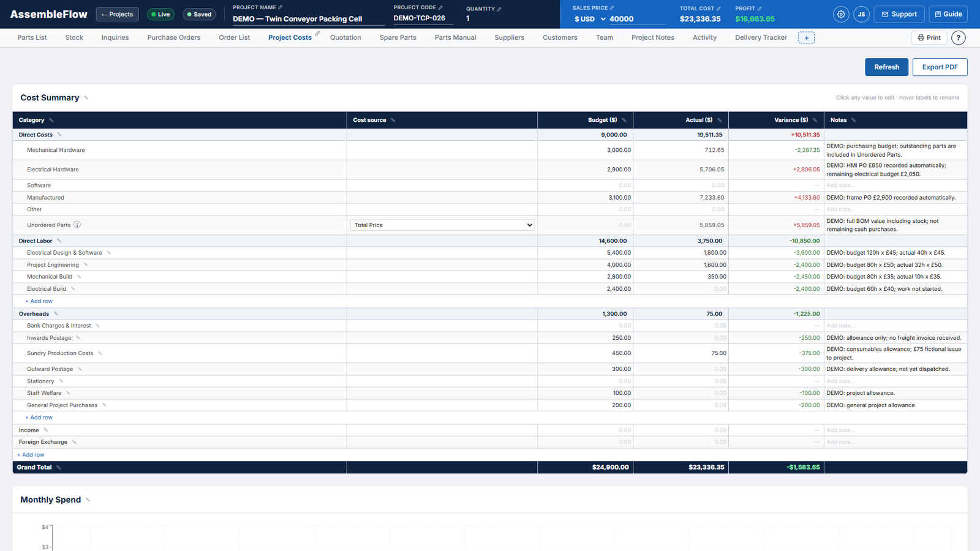Screen dimensions: 980x551
Task: Open the JS user avatar menu
Action: (x=861, y=14)
